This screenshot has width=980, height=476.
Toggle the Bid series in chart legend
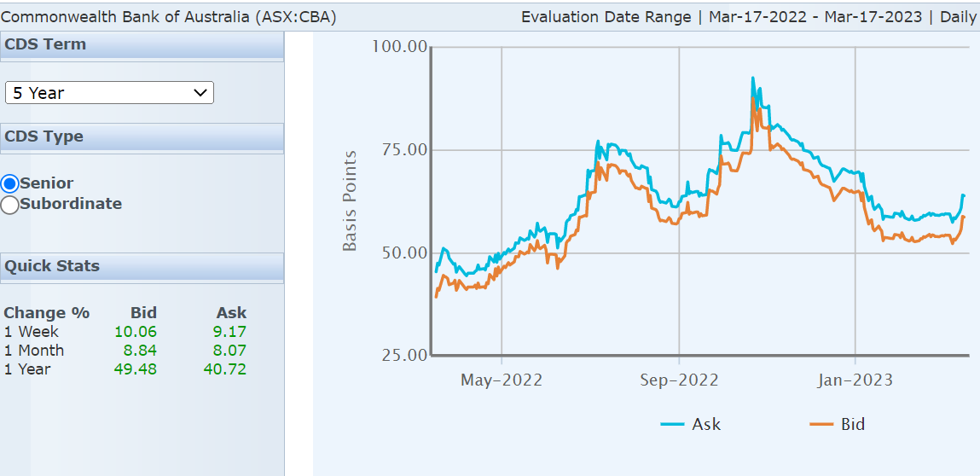pos(838,424)
